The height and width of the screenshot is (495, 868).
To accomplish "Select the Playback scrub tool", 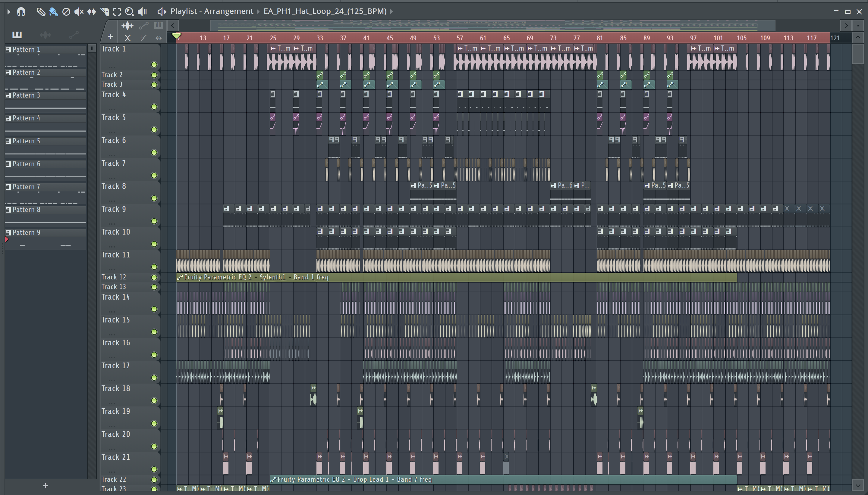I will pyautogui.click(x=142, y=11).
